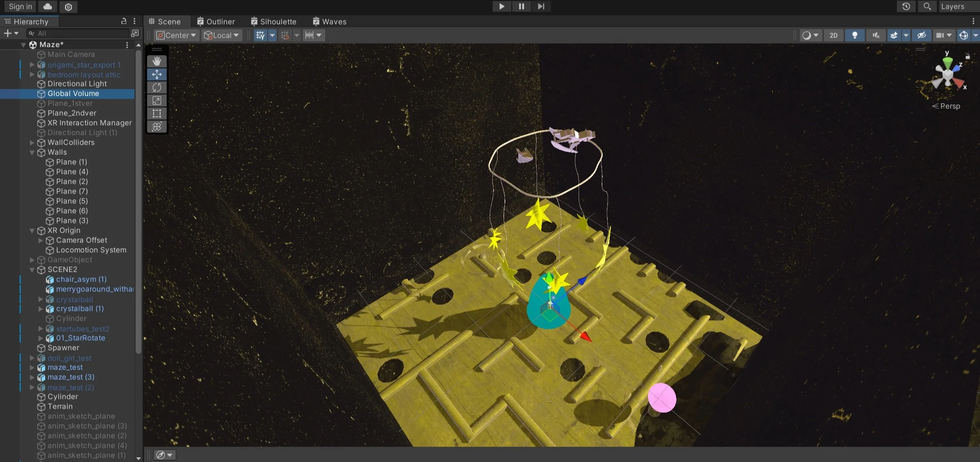Open the Center pivot dropdown

(x=176, y=35)
